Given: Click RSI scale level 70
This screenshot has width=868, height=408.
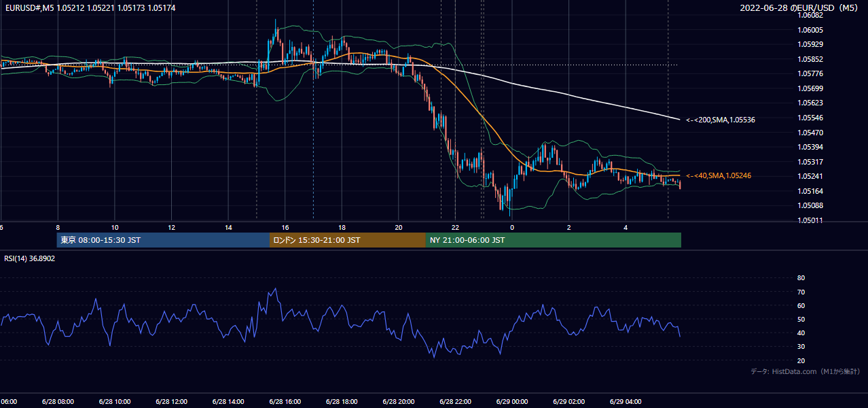Looking at the screenshot, I should click(x=801, y=292).
